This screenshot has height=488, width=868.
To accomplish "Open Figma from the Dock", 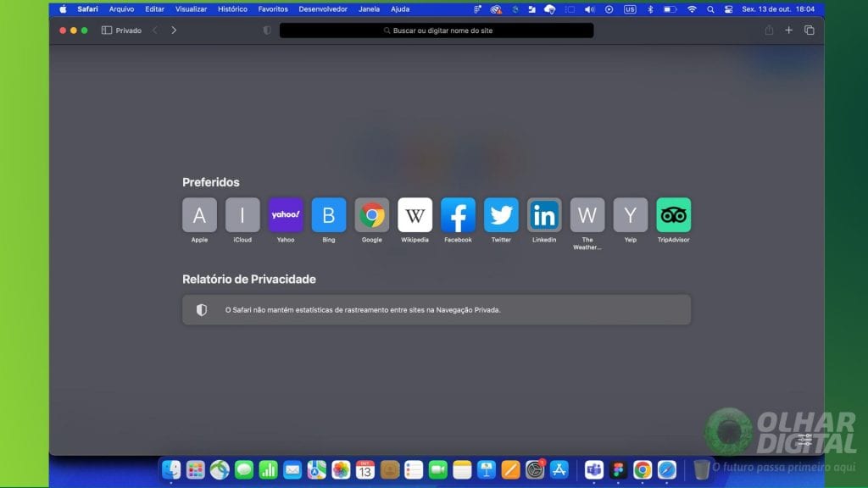I will coord(618,469).
